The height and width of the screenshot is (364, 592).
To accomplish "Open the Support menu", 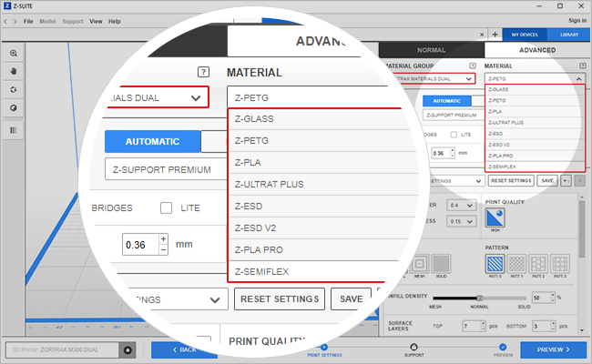I will pyautogui.click(x=73, y=22).
